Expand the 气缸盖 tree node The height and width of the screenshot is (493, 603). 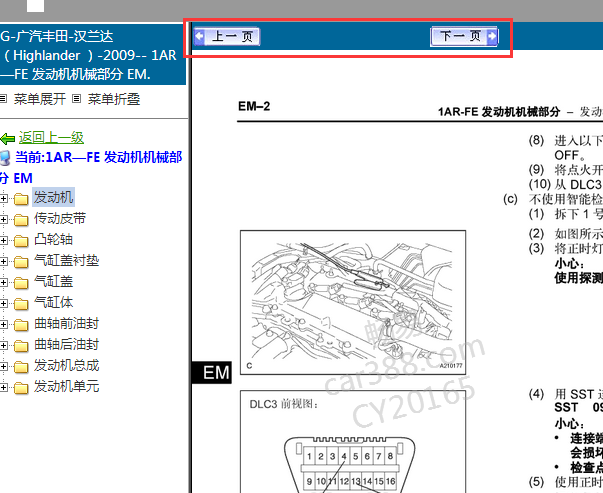[x=3, y=282]
